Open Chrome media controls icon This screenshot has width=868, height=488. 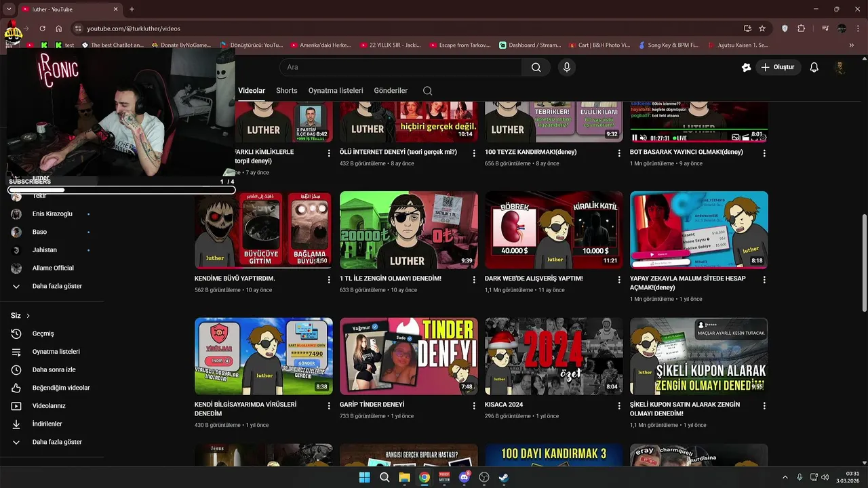pos(825,28)
